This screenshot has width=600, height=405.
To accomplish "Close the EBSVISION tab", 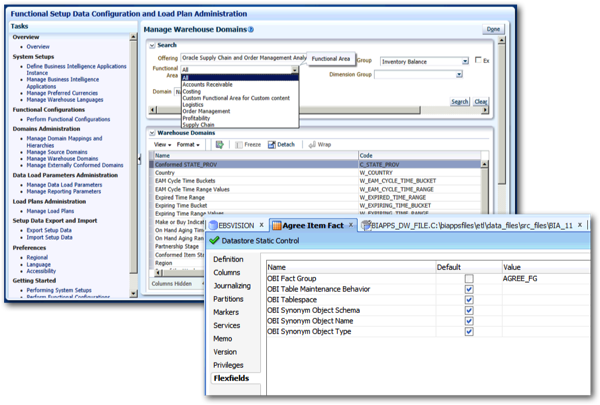I will click(x=261, y=225).
